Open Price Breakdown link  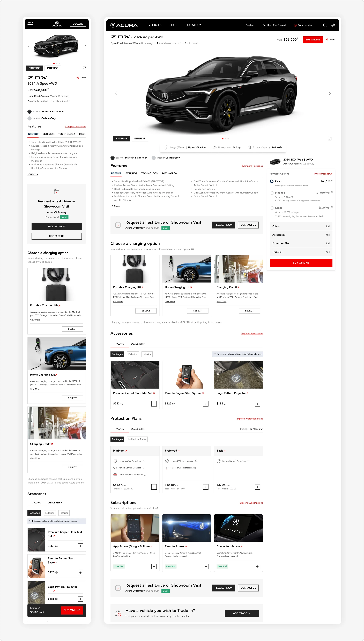(323, 174)
